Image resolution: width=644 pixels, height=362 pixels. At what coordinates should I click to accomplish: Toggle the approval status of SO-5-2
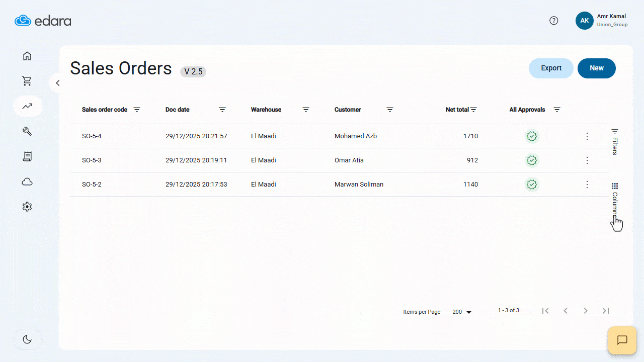click(x=532, y=185)
